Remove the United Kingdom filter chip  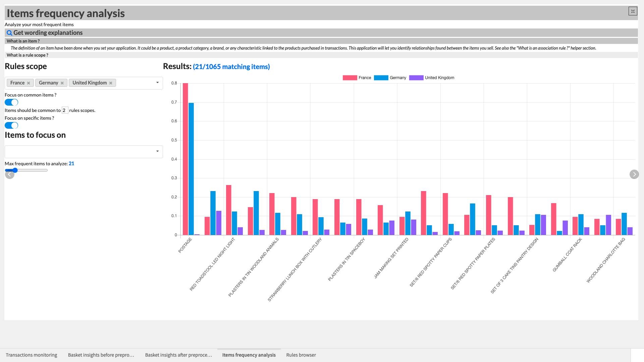pos(111,83)
